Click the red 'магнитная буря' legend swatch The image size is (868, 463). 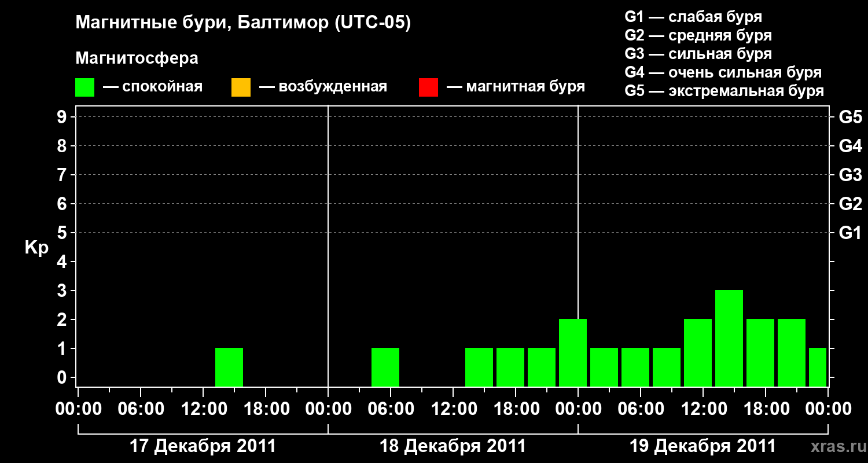428,87
